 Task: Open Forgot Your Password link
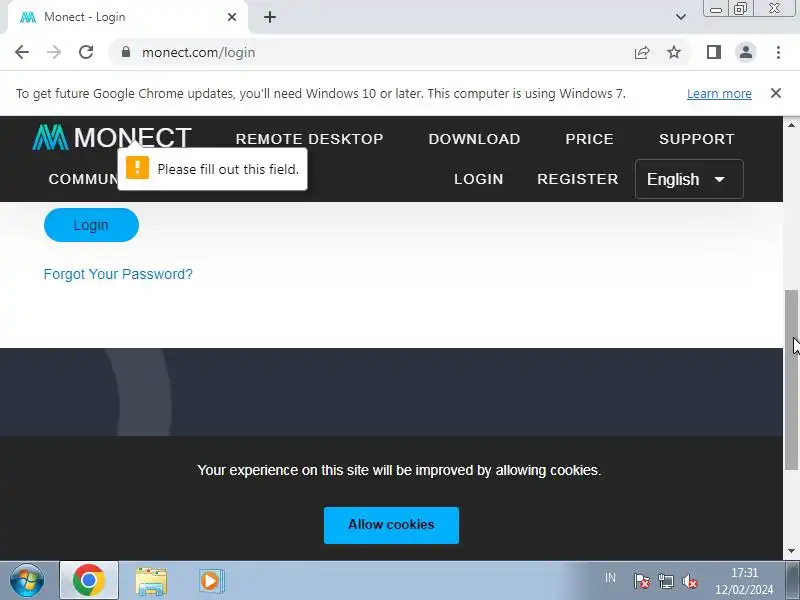118,274
